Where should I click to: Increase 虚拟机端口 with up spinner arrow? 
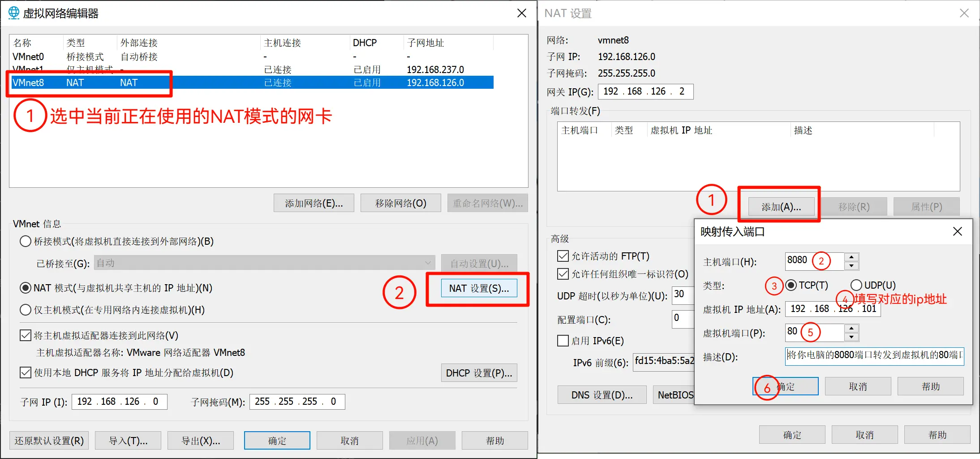851,328
